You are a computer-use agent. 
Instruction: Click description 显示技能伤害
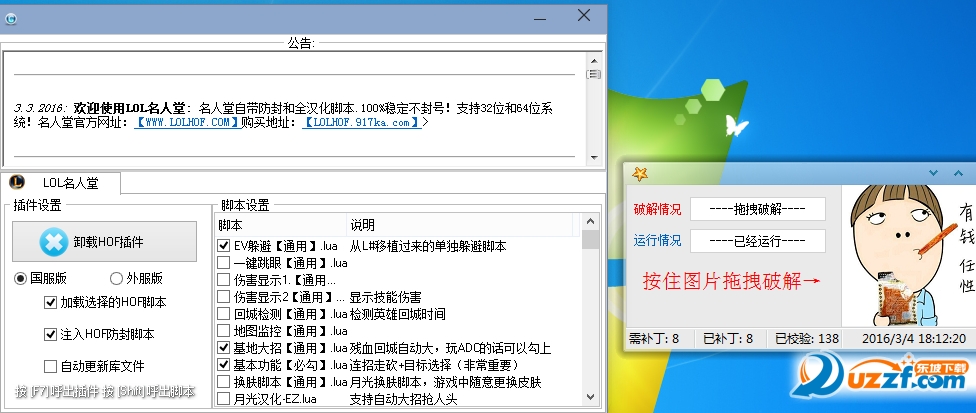click(x=385, y=297)
